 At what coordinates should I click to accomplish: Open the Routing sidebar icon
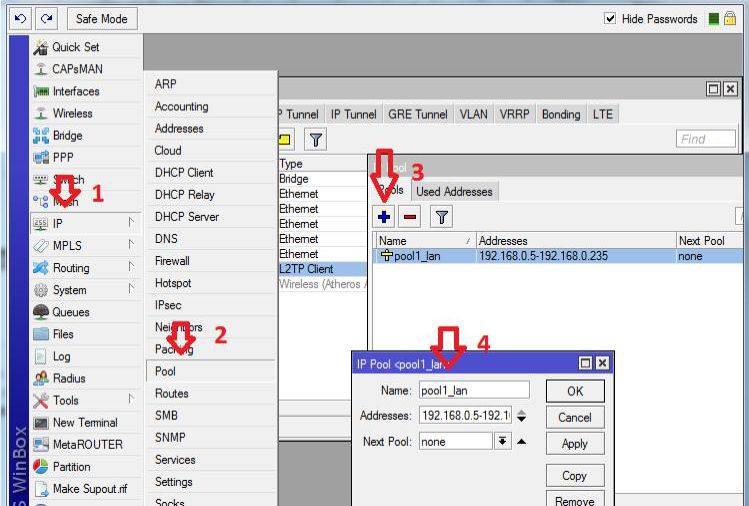[x=41, y=268]
